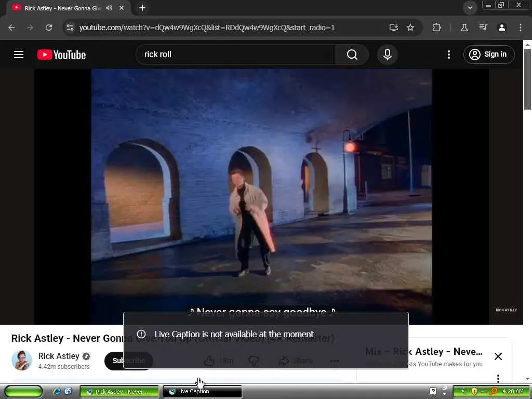Click the page vertical scrollbar thumb
Image resolution: width=532 pixels, height=399 pixels.
(x=527, y=79)
